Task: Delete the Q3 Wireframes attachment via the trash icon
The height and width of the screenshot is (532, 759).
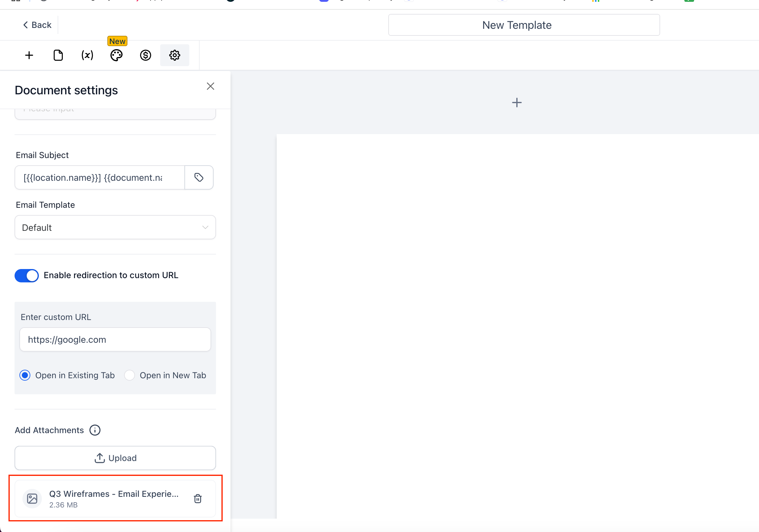Action: [198, 498]
